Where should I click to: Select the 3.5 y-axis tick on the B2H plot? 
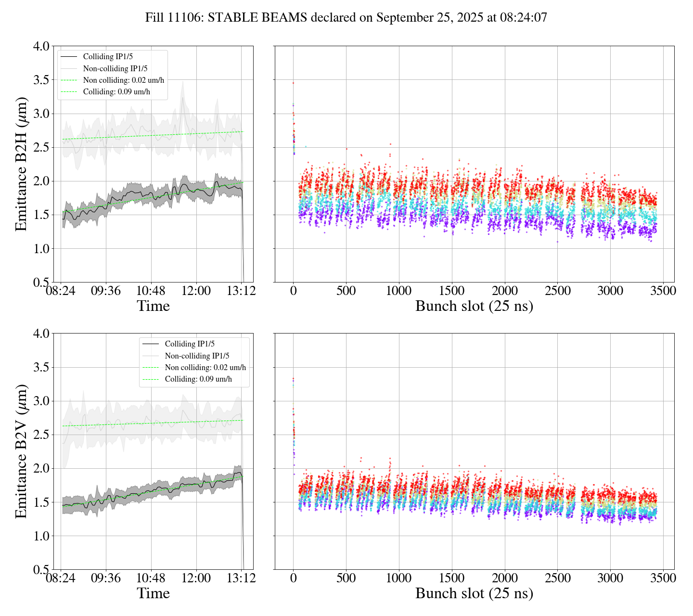pyautogui.click(x=40, y=80)
